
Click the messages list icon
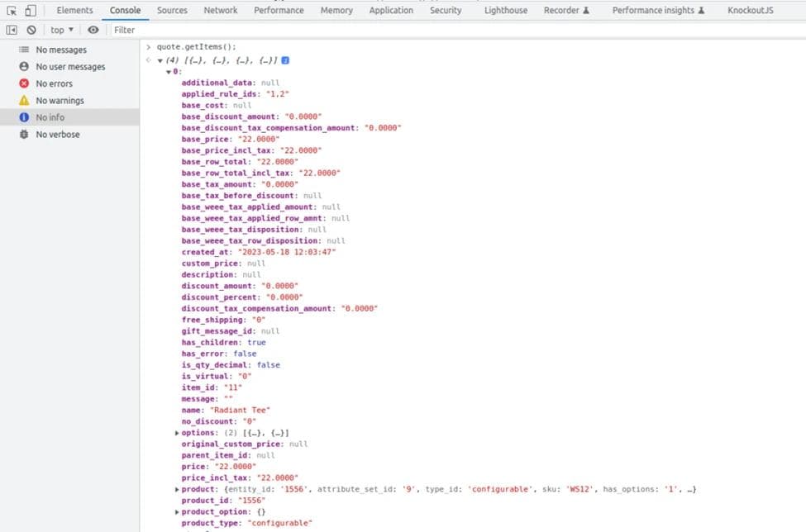[24, 50]
